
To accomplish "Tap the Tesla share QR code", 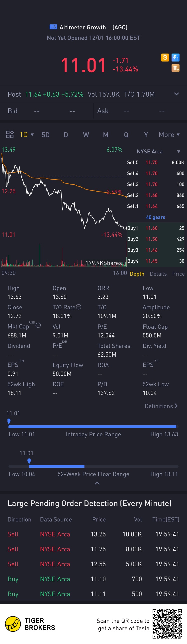I will (x=167, y=624).
